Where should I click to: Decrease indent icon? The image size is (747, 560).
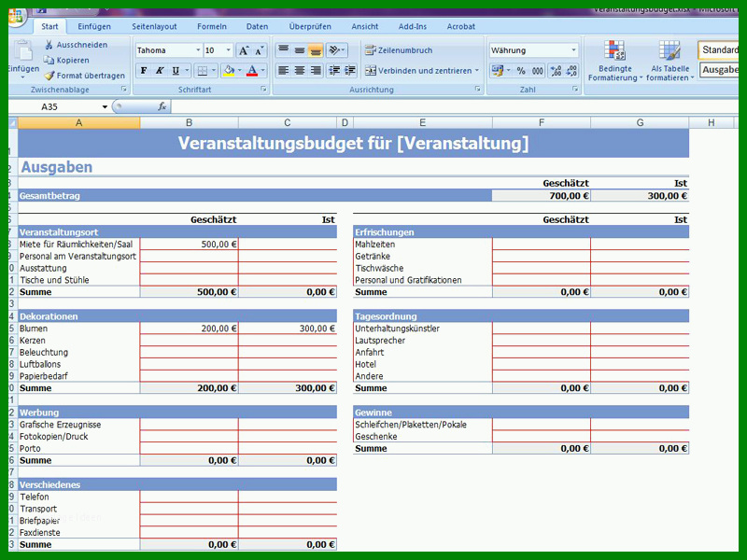[x=334, y=71]
